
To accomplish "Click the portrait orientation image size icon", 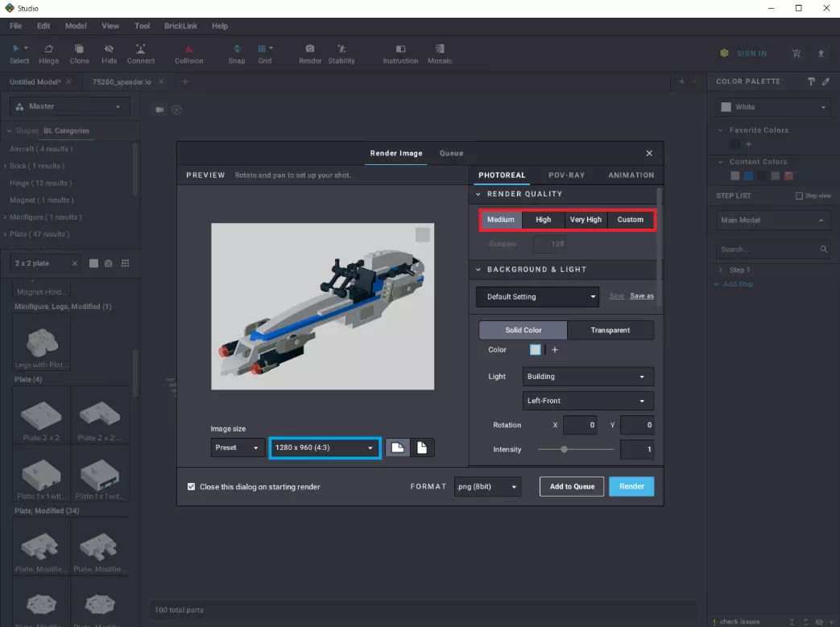I will point(422,448).
